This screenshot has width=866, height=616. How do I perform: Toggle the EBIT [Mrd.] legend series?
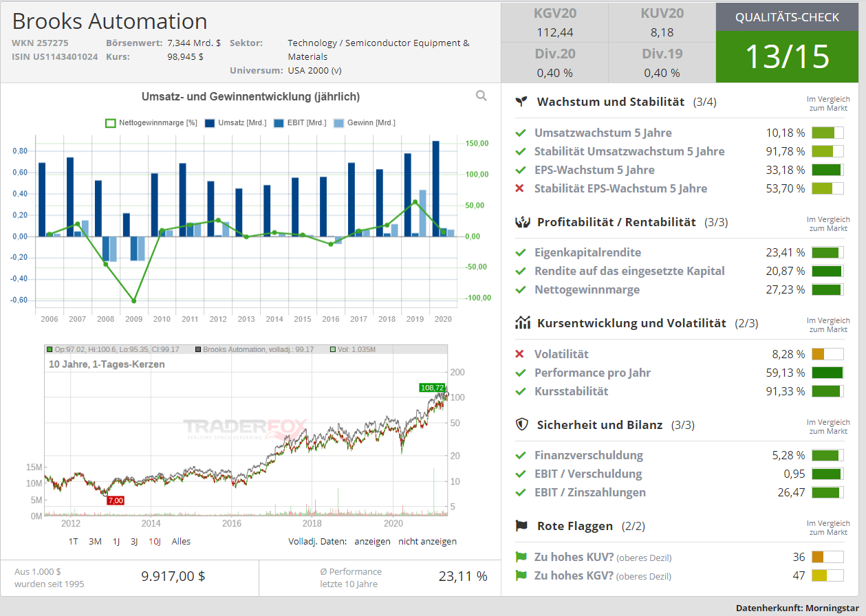click(x=300, y=123)
